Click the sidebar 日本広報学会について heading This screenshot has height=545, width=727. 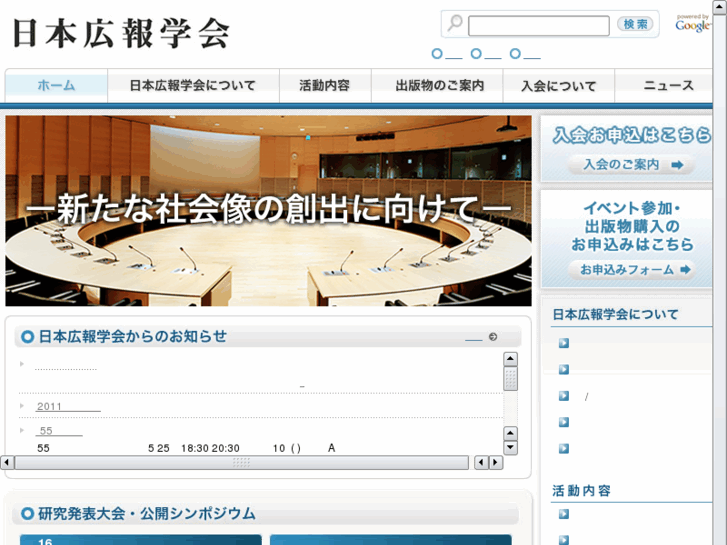[x=615, y=314]
